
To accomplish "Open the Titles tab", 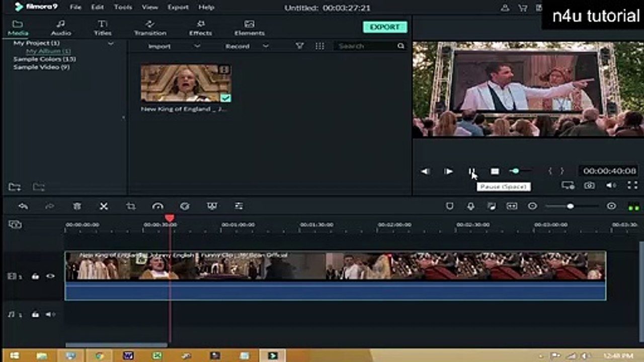I will (103, 28).
